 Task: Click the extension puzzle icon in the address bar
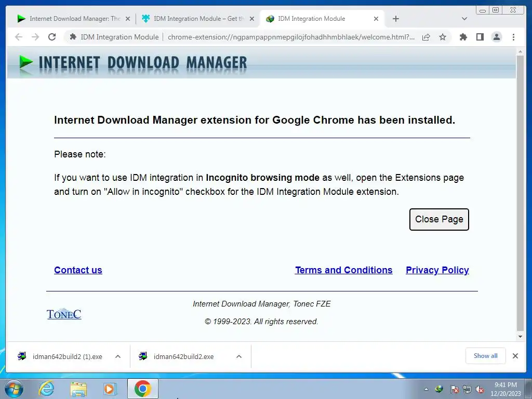(x=73, y=37)
